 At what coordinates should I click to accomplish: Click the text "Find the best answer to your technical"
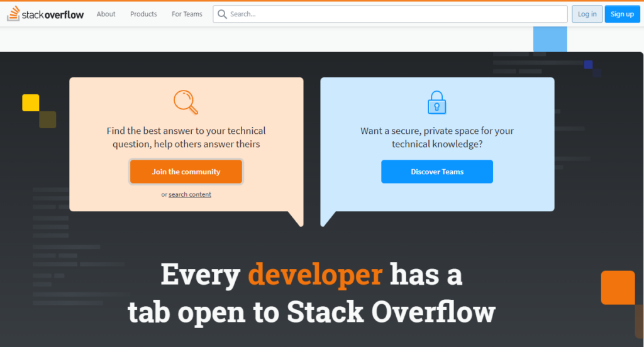186,131
